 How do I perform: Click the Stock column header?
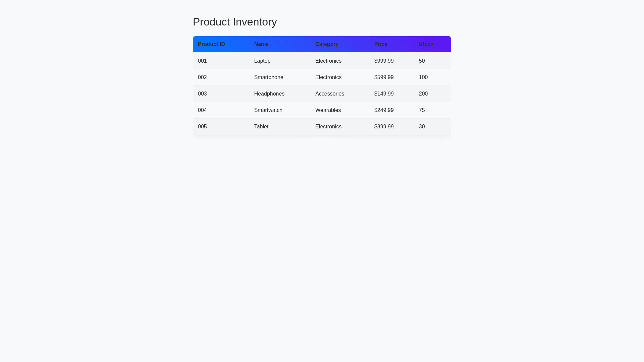click(426, 44)
